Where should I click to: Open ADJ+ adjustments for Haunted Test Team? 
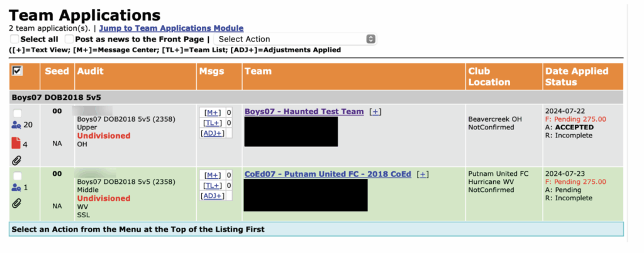tap(213, 133)
